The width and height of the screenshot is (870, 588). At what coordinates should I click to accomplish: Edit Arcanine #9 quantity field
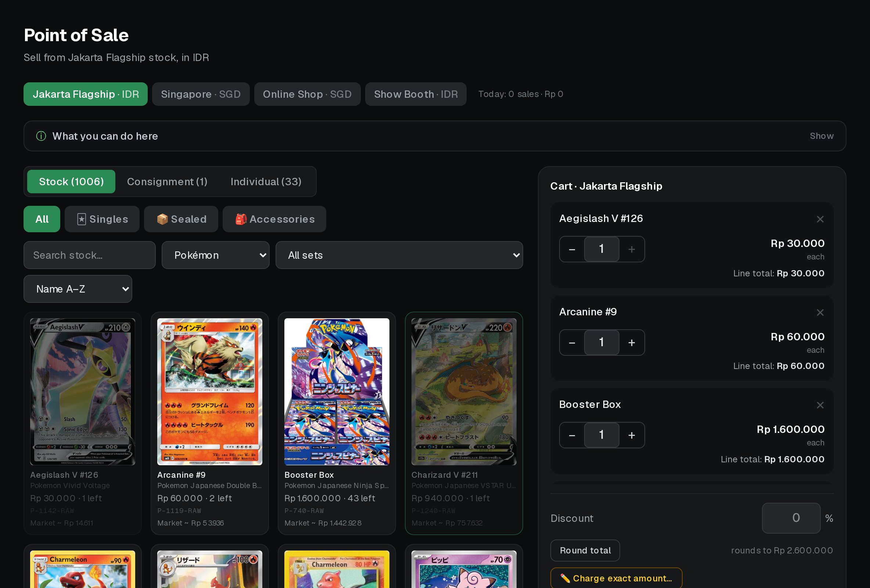[x=601, y=342]
